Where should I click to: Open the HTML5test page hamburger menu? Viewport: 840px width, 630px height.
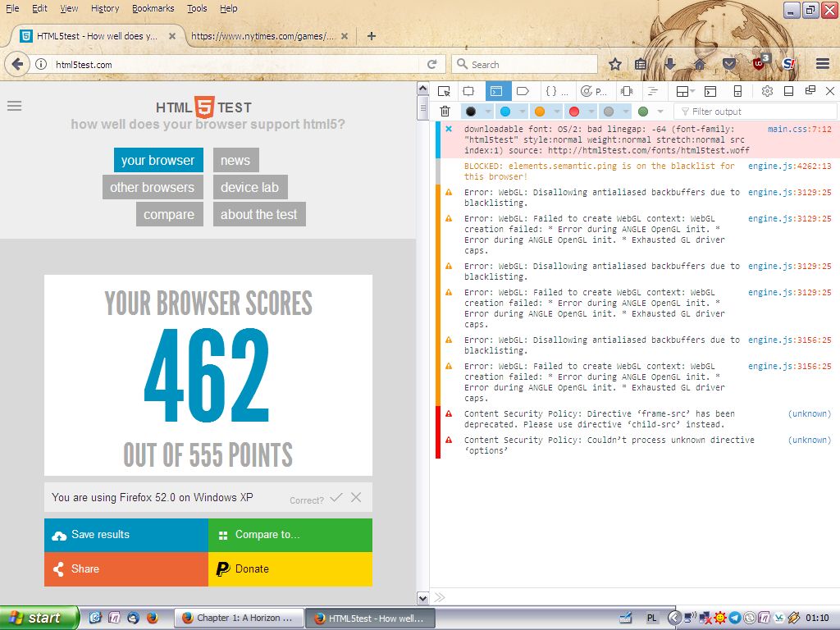point(15,106)
